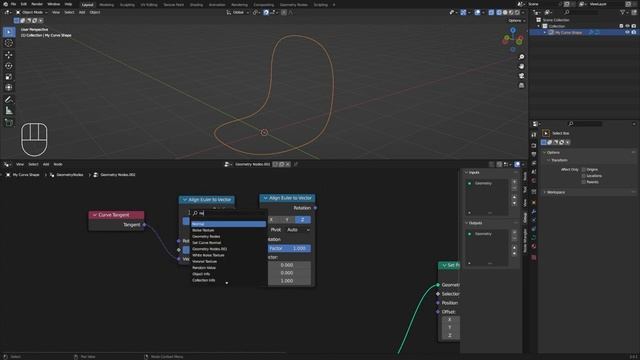This screenshot has width=640, height=360.
Task: Toggle snapping magnet in viewport header
Action: tap(266, 13)
